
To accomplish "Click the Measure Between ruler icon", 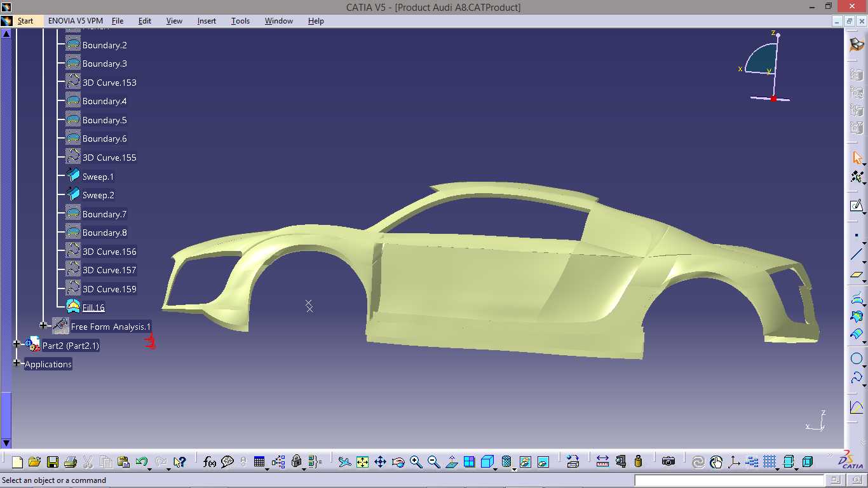I will tap(602, 462).
